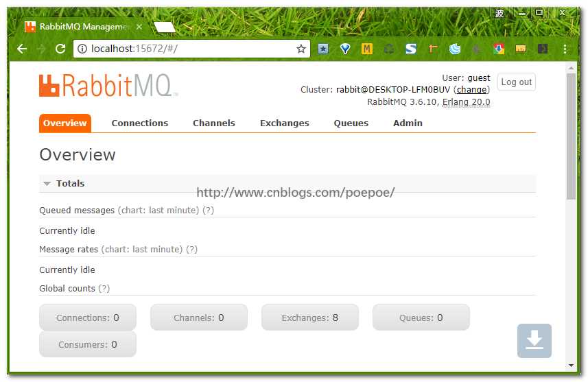Switch to the Overview tab
Viewport: 588px width, 382px height.
pos(65,123)
